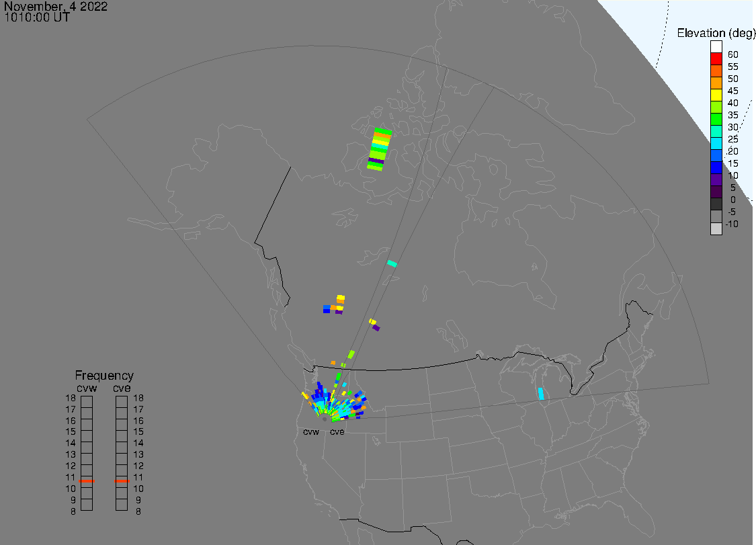
Task: Click the gray radar site dot between cvw and cve
Action: [325, 419]
